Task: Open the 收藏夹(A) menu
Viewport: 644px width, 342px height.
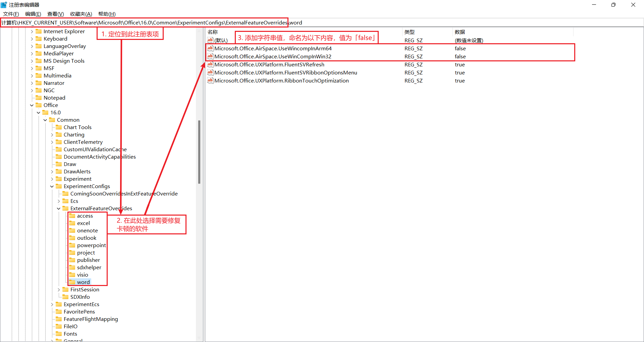Action: click(x=81, y=14)
